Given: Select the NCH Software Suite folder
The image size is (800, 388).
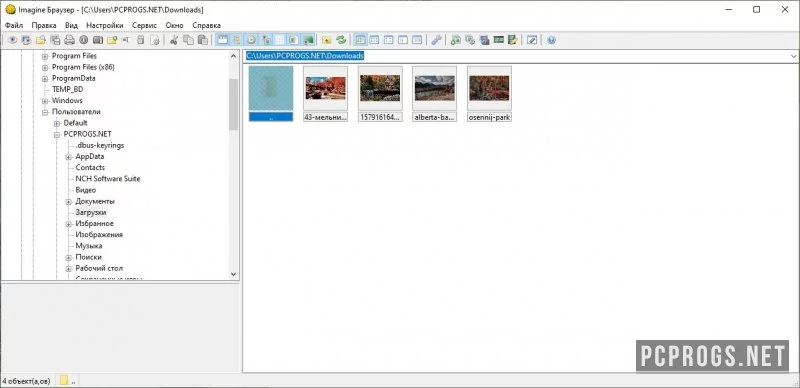Looking at the screenshot, I should (x=108, y=179).
